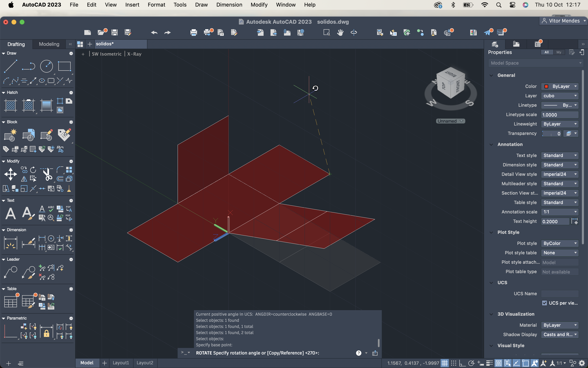Click the Zoom window icon in toolbar

tap(326, 32)
